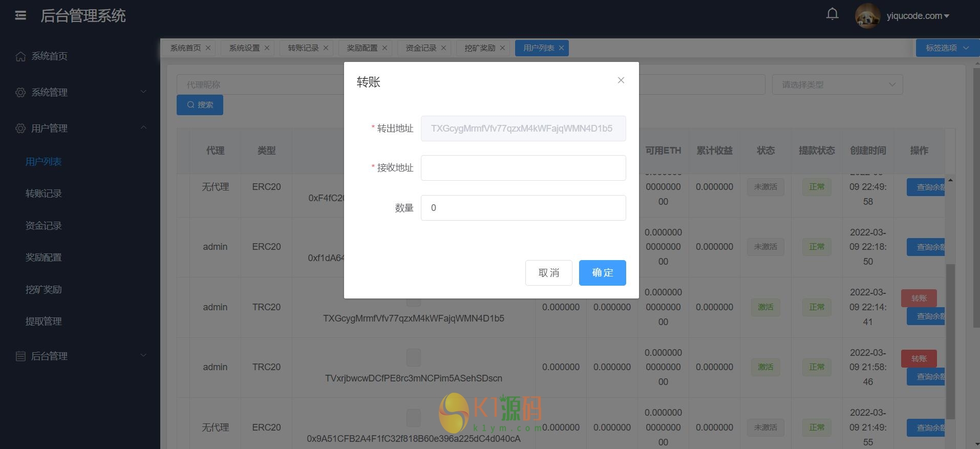Image resolution: width=980 pixels, height=449 pixels.
Task: Click the 取消 button in dialog
Action: tap(549, 273)
